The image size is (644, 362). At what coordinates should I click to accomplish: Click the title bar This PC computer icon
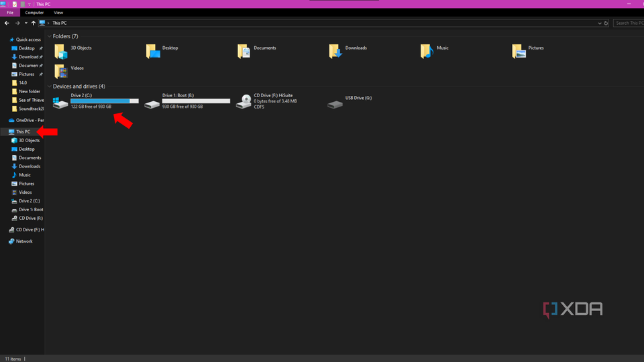3,4
